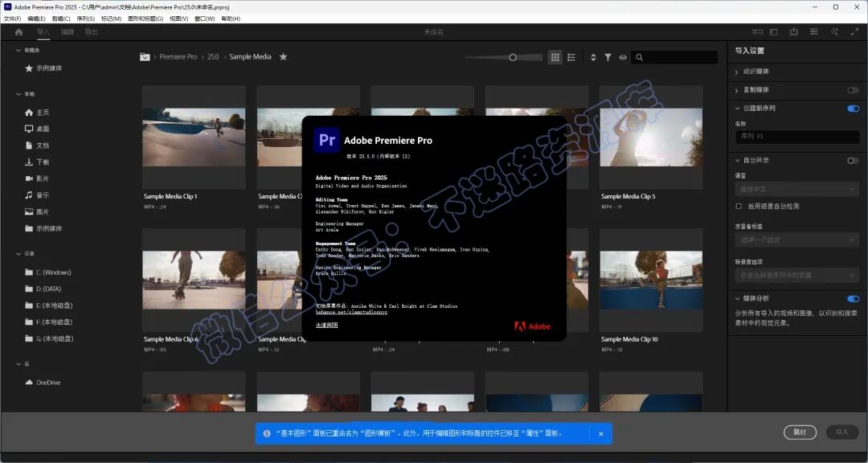Expand the 组织媒体 section

[737, 72]
